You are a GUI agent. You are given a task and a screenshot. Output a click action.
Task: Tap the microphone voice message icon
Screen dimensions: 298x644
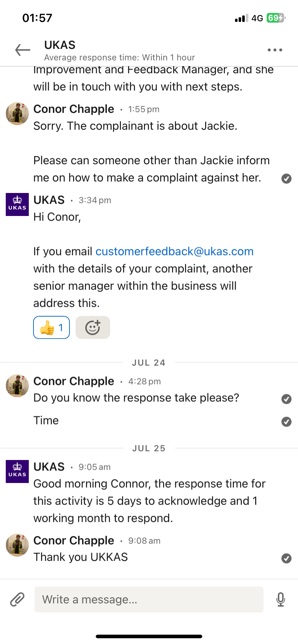pyautogui.click(x=281, y=599)
